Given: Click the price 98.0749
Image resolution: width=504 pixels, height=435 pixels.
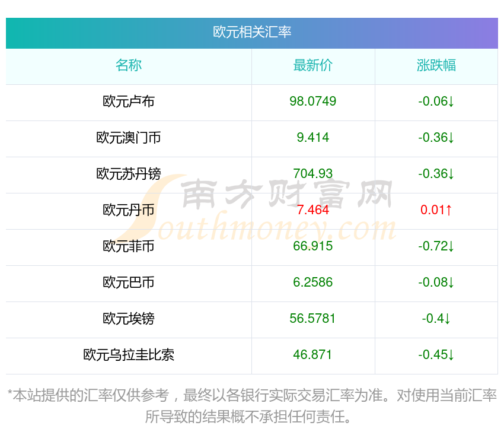Looking at the screenshot, I should (x=312, y=101).
